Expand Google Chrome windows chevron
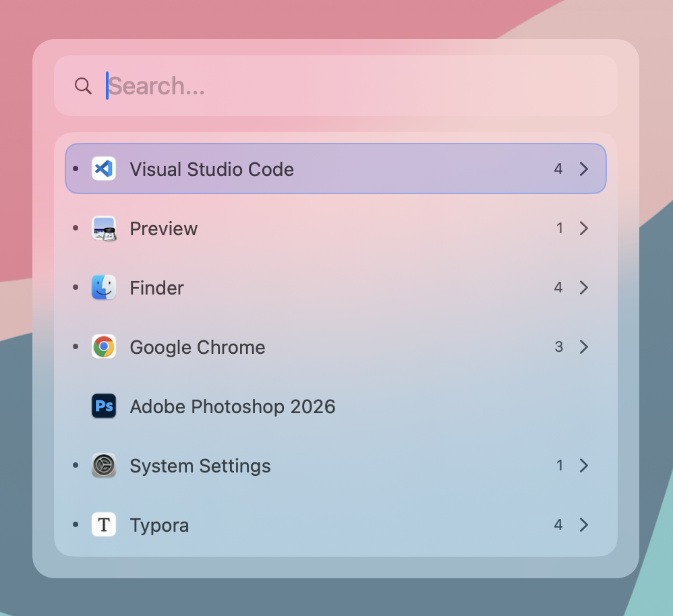 click(584, 346)
